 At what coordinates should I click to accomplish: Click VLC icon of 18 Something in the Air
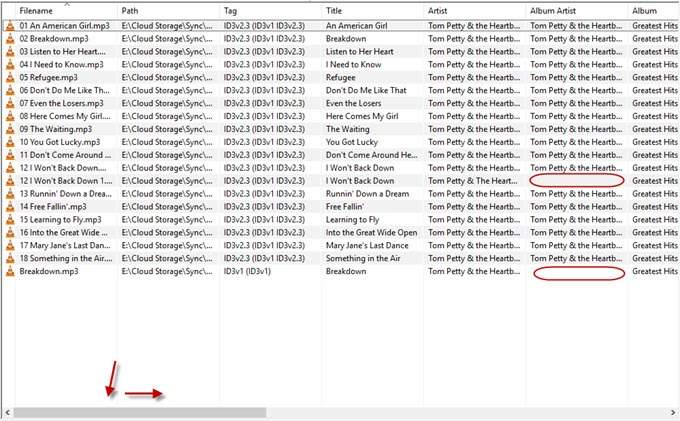pyautogui.click(x=10, y=259)
